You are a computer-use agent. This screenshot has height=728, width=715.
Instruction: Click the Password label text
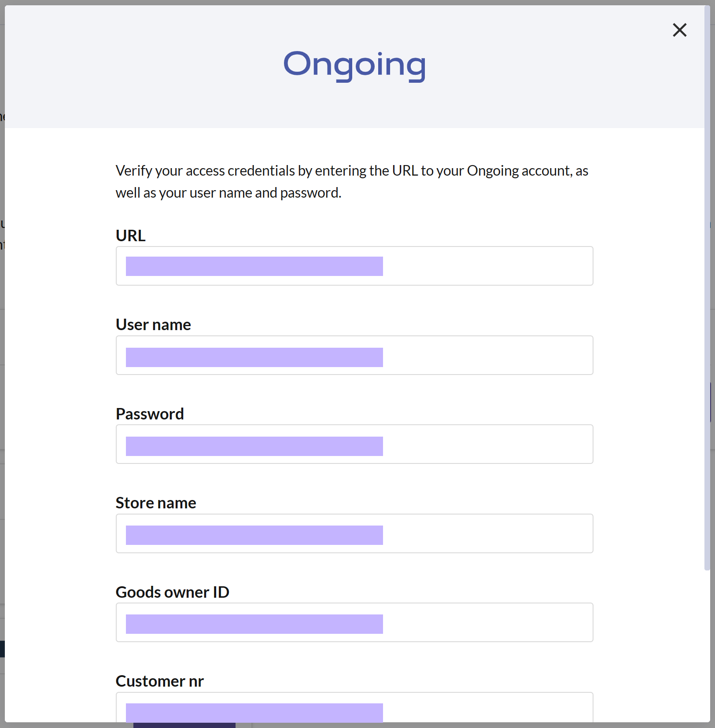(150, 414)
